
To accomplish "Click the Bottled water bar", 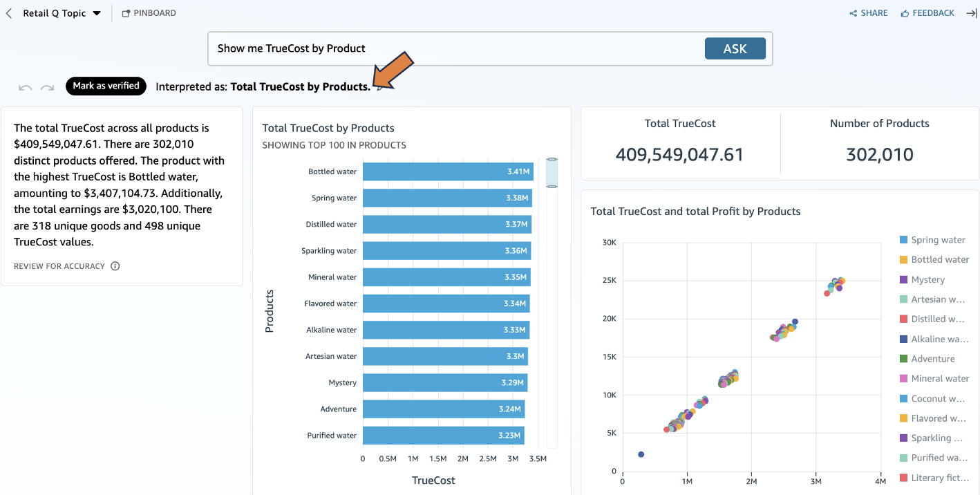I will pyautogui.click(x=447, y=171).
